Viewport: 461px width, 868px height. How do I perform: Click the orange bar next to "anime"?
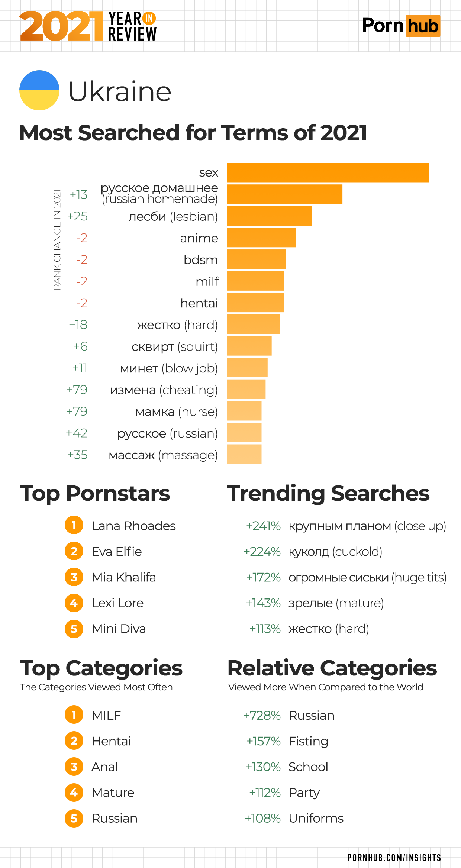click(261, 238)
